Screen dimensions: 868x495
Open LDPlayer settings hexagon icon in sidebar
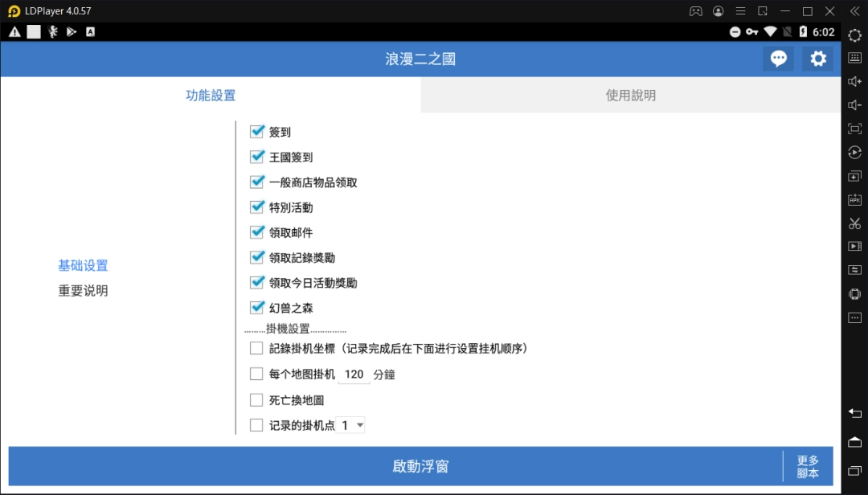pyautogui.click(x=854, y=35)
